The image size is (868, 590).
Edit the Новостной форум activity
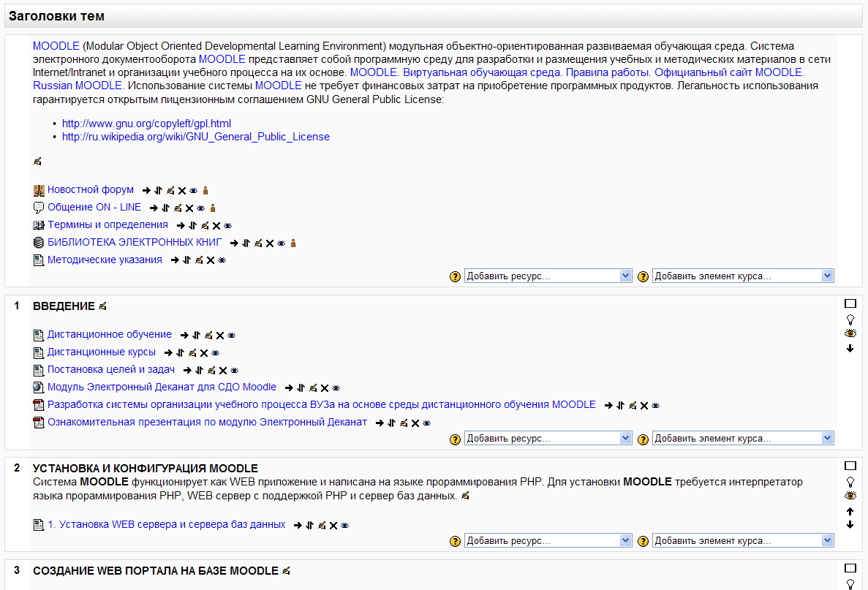pyautogui.click(x=170, y=190)
